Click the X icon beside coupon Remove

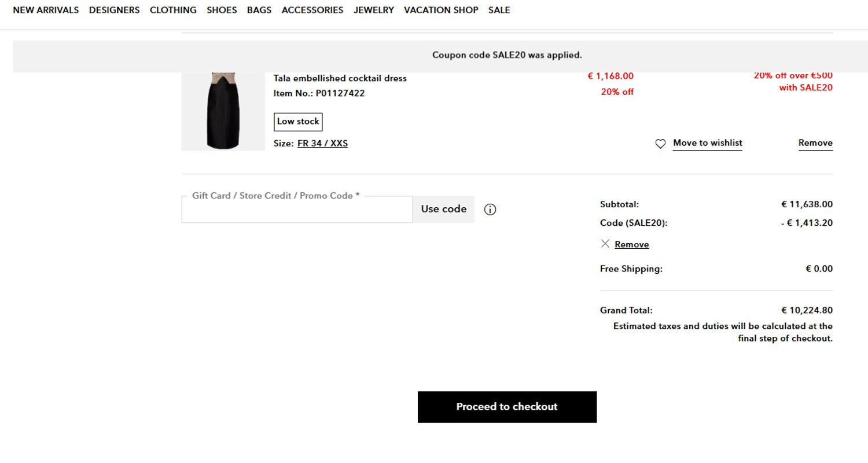(x=605, y=244)
